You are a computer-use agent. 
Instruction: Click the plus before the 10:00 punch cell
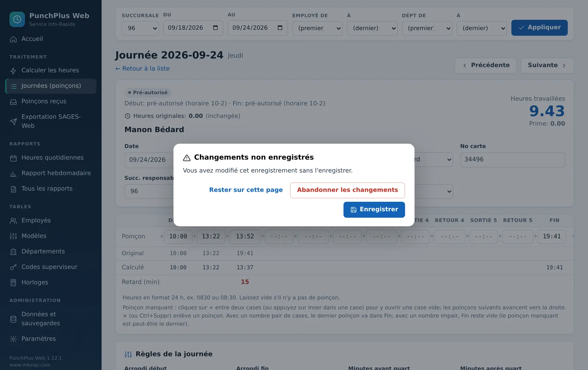[x=162, y=236]
